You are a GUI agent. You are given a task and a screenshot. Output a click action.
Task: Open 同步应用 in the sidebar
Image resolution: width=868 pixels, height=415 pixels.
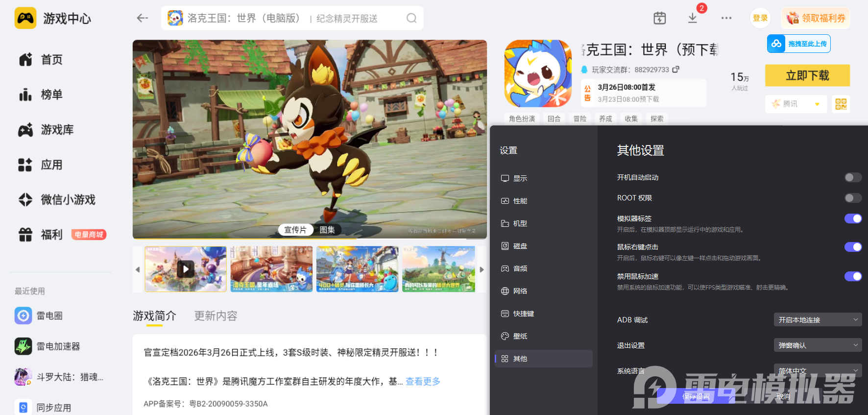pyautogui.click(x=43, y=407)
